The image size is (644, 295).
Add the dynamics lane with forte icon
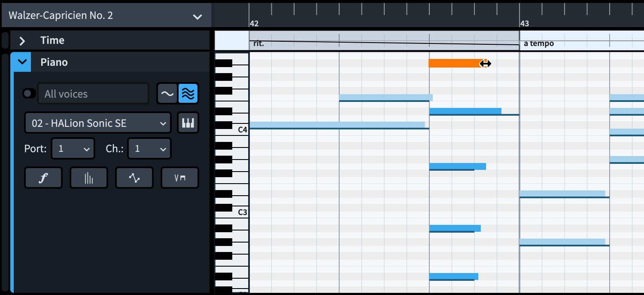pos(43,178)
